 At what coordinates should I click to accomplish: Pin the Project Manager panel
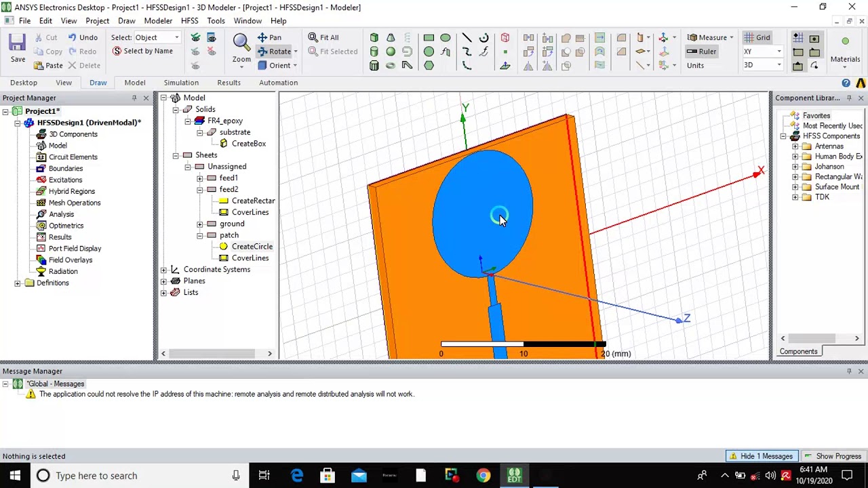(x=134, y=98)
